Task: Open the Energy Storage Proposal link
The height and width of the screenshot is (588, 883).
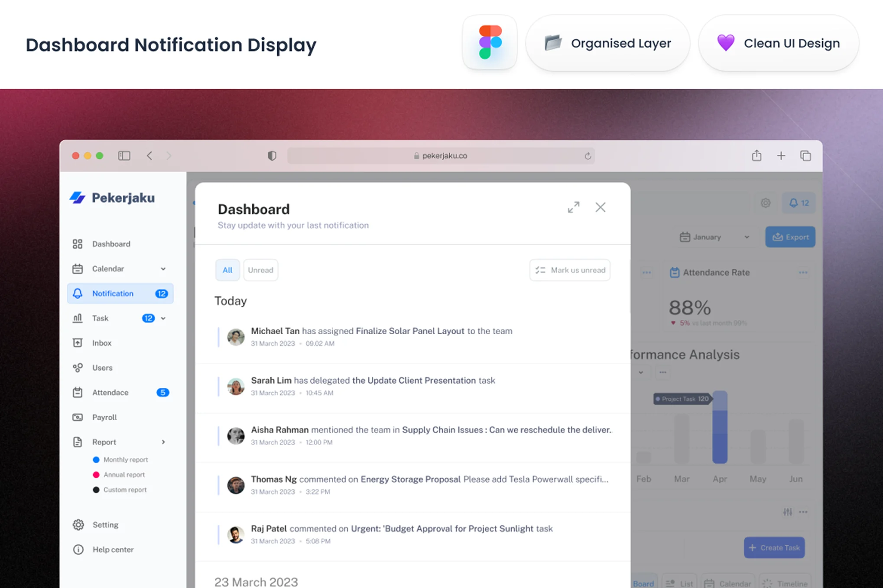Action: pos(410,479)
